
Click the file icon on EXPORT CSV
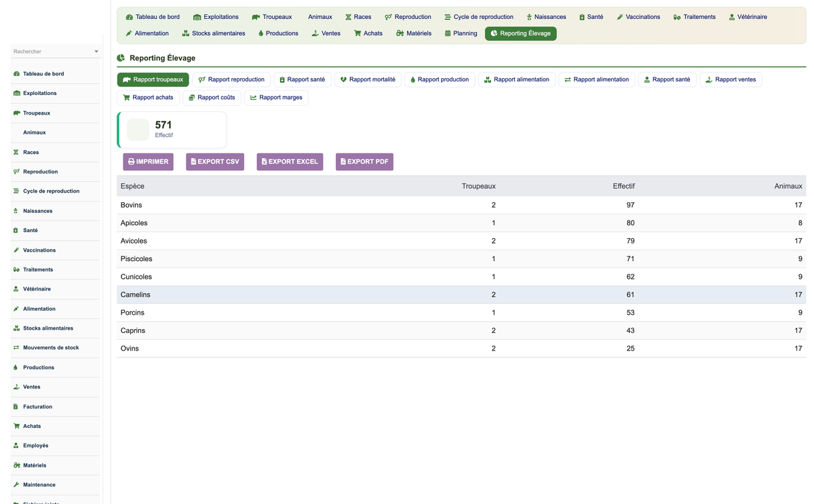(x=193, y=161)
